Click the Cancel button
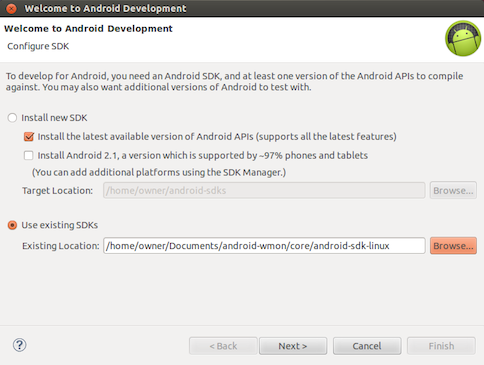Viewport: 484px width, 365px height. [x=367, y=346]
